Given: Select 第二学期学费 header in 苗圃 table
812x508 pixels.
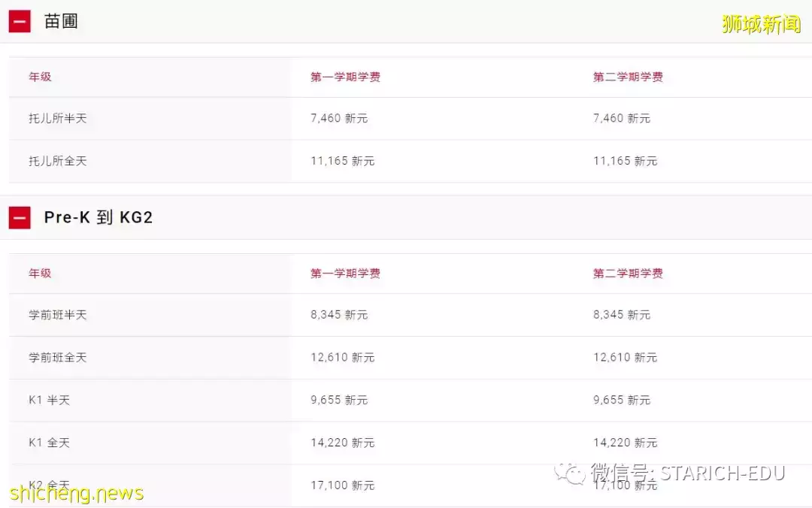Looking at the screenshot, I should 628,77.
